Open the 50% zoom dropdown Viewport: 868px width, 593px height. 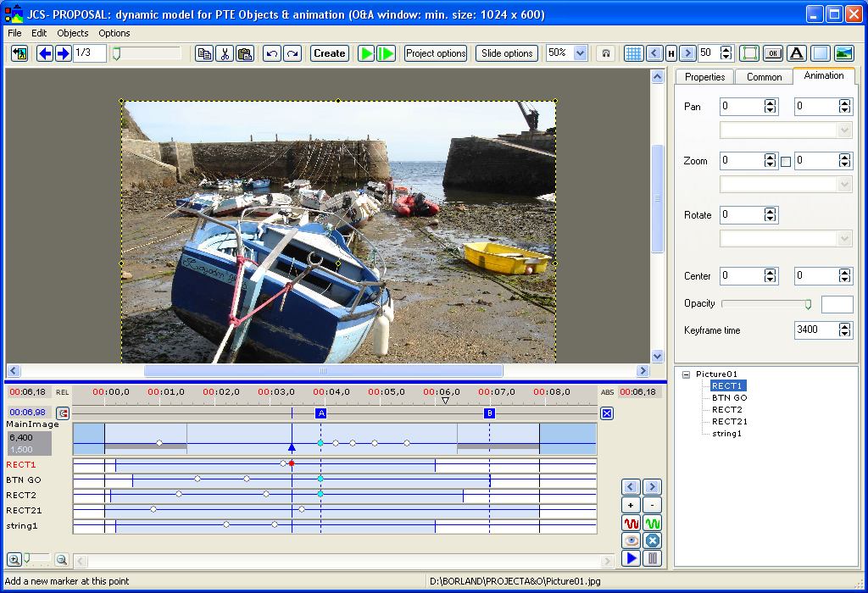point(580,53)
